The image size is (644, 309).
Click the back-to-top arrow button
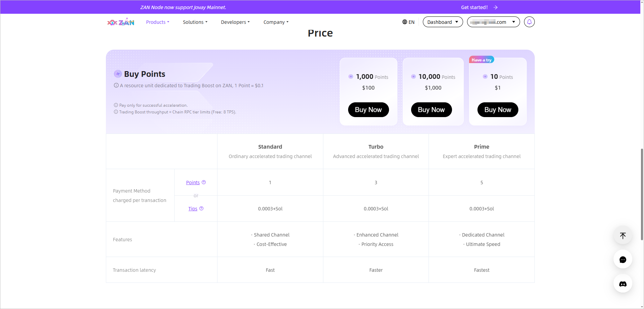623,235
